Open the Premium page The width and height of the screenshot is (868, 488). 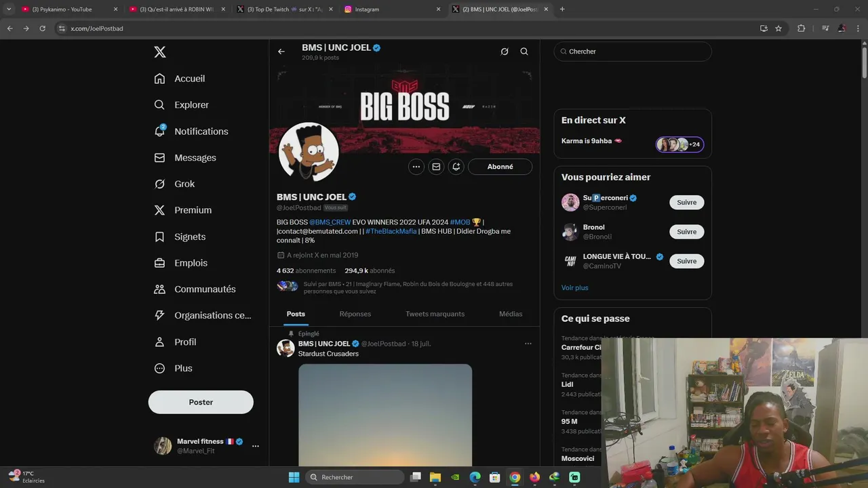[x=183, y=210]
